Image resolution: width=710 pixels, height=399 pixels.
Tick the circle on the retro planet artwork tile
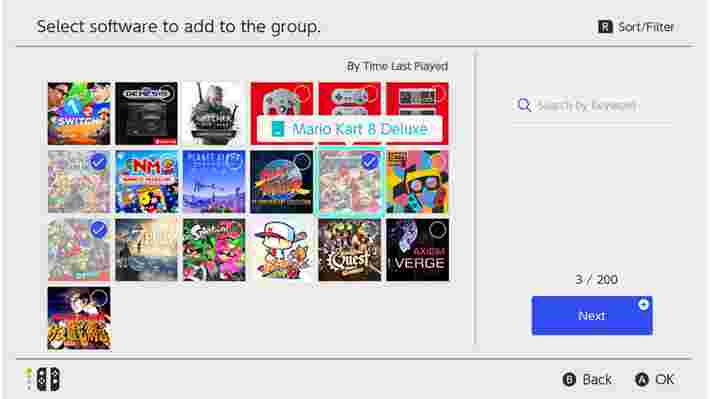(x=302, y=162)
